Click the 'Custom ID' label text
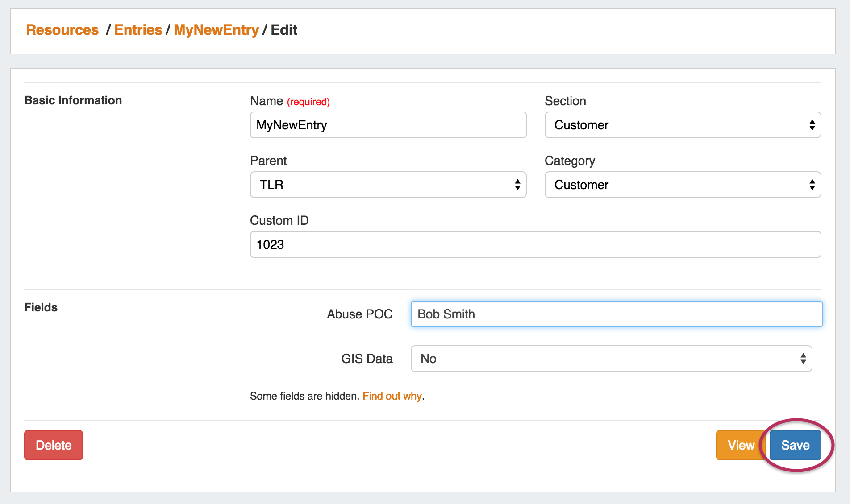 click(x=279, y=220)
